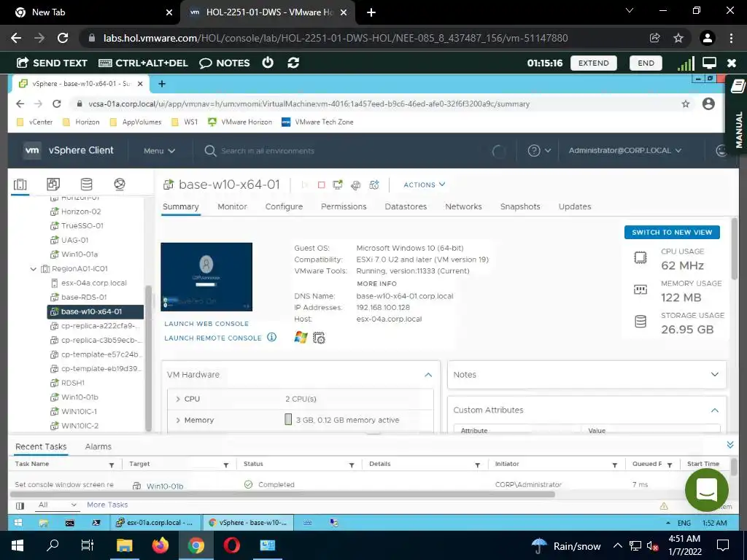Click the edit settings toolbar icon
Image resolution: width=747 pixels, height=560 pixels.
point(355,184)
